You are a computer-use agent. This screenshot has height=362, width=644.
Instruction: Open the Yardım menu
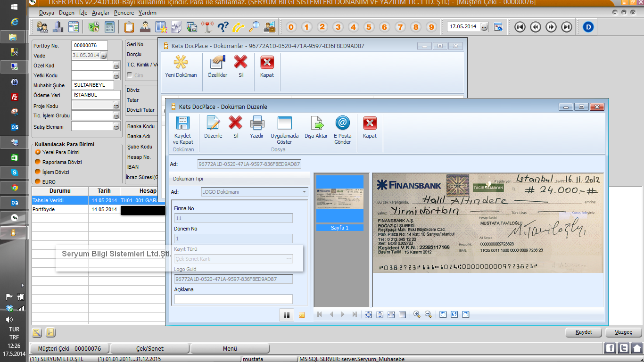(148, 13)
